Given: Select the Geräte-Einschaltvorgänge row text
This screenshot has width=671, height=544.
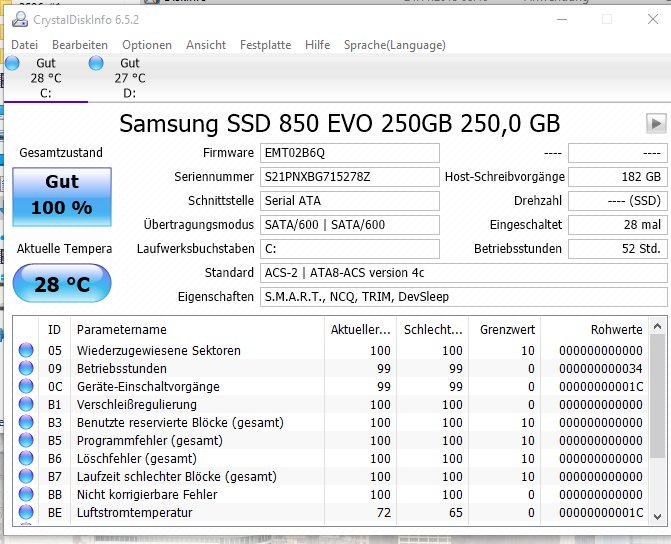Looking at the screenshot, I should (x=148, y=386).
